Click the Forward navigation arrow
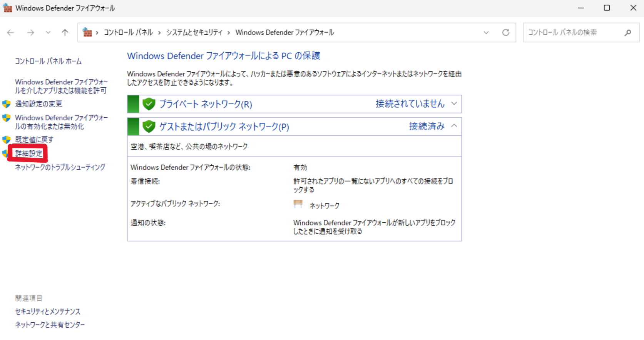This screenshot has width=644, height=340. coord(30,33)
